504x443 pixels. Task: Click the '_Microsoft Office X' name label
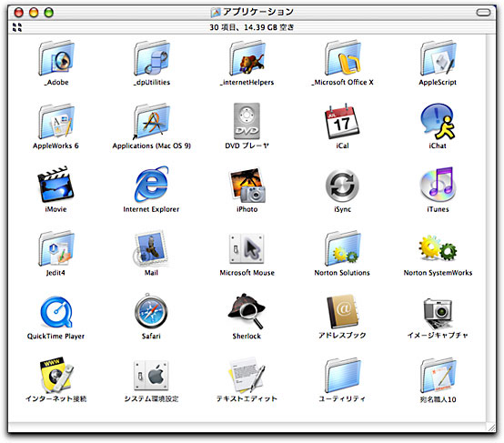pyautogui.click(x=342, y=82)
